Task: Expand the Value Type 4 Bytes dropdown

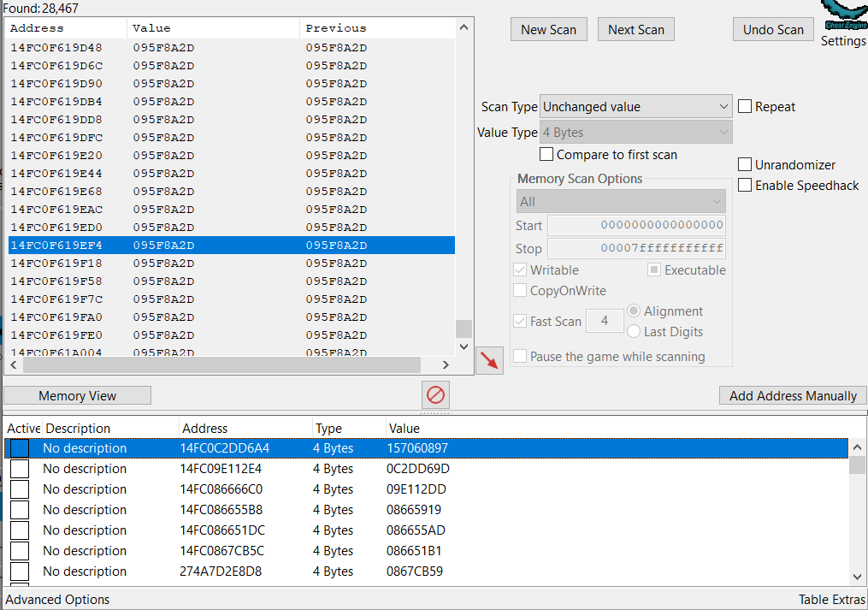Action: [x=636, y=133]
